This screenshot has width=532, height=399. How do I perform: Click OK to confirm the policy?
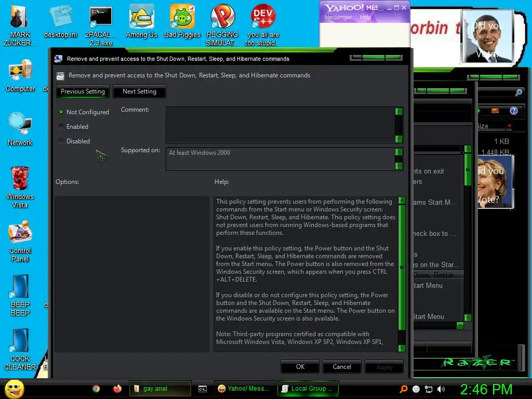pos(300,367)
